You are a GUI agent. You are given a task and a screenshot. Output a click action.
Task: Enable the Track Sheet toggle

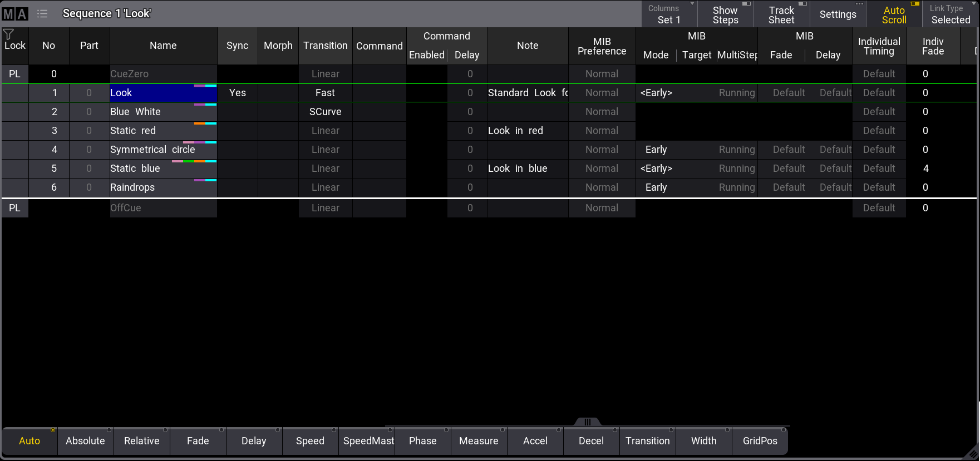click(781, 14)
